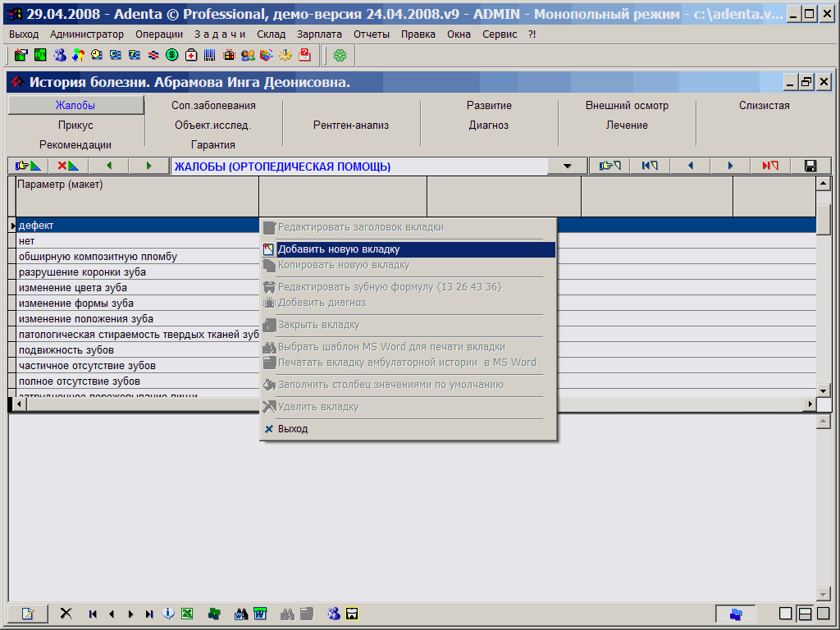Open the ЖАЛОБЫ section dropdown arrow
The height and width of the screenshot is (630, 840).
coord(568,167)
